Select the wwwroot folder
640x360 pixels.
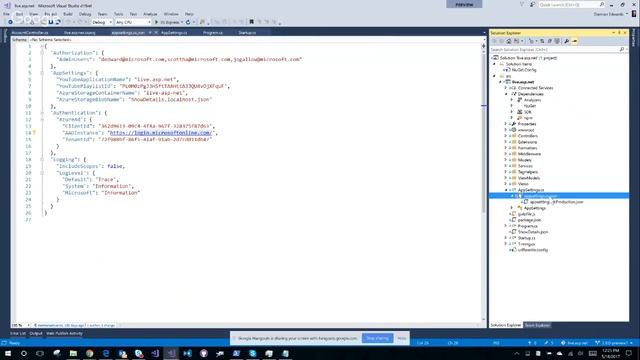526,130
